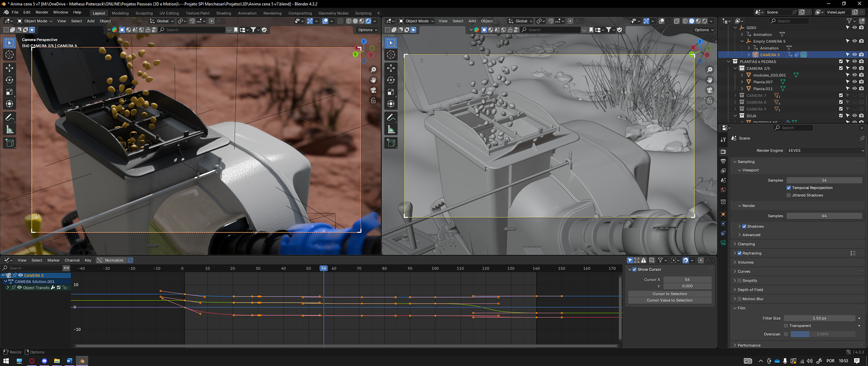
Task: Select the Measure tool in right viewport
Action: [391, 130]
